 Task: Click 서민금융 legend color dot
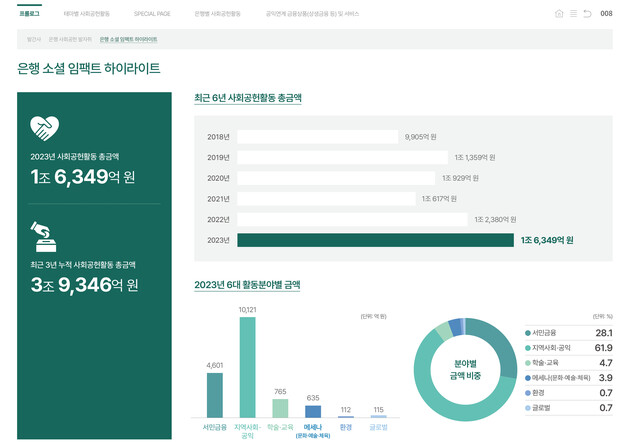tap(527, 333)
